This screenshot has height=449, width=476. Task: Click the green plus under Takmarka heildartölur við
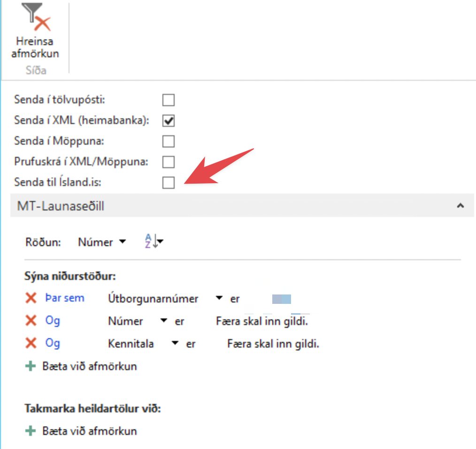click(x=31, y=430)
